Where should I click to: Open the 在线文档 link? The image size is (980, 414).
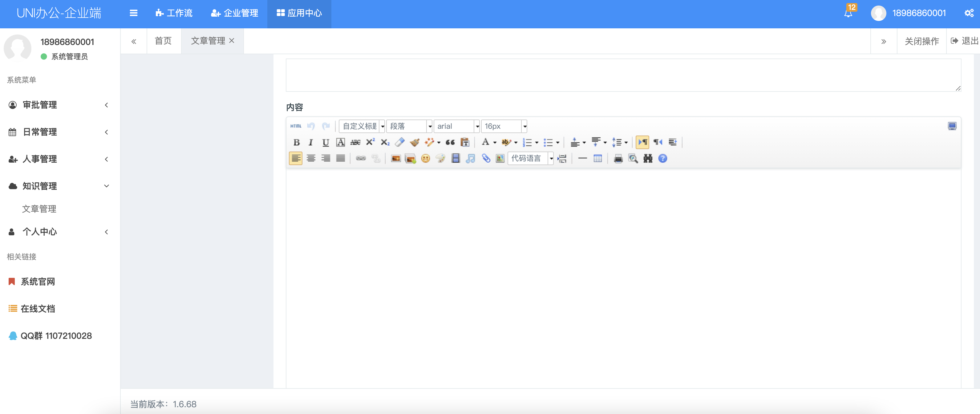[x=38, y=309]
